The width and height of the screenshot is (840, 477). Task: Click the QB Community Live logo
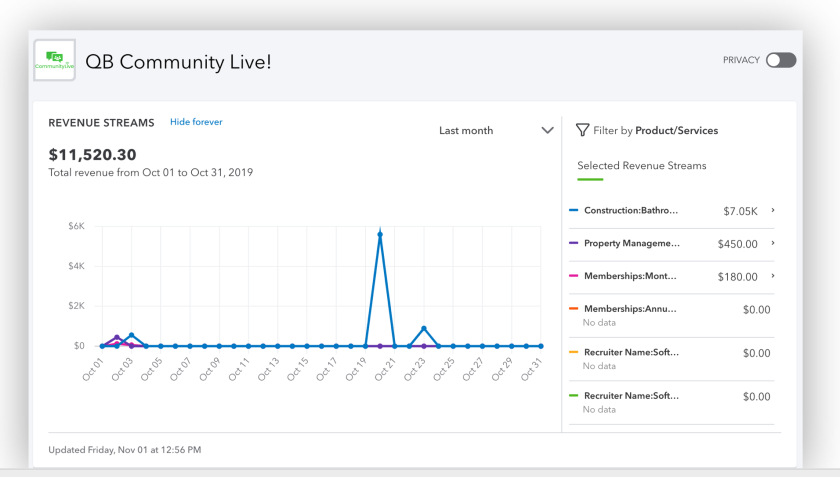pyautogui.click(x=54, y=60)
